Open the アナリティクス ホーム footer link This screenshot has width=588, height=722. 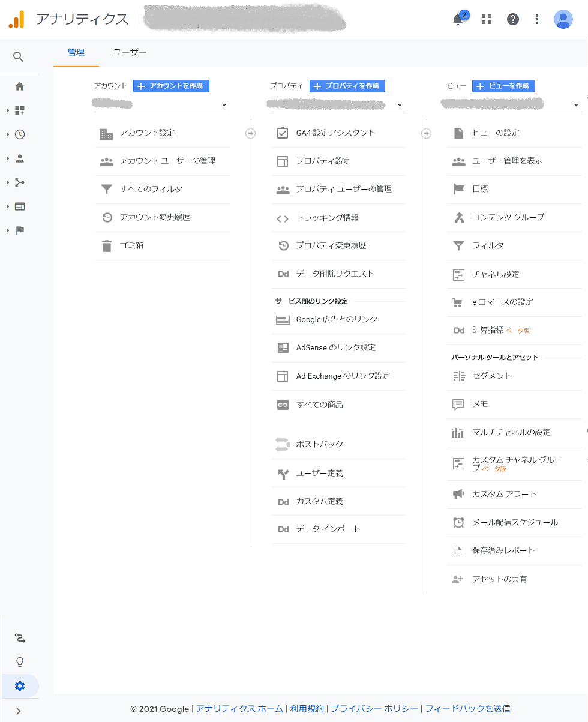tap(239, 709)
